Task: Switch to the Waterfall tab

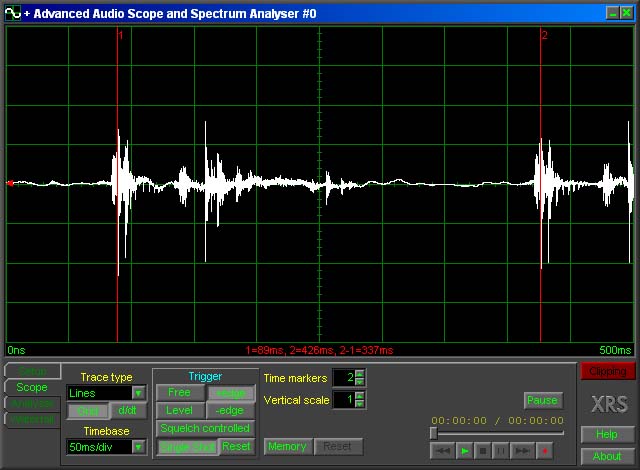Action: [x=33, y=420]
